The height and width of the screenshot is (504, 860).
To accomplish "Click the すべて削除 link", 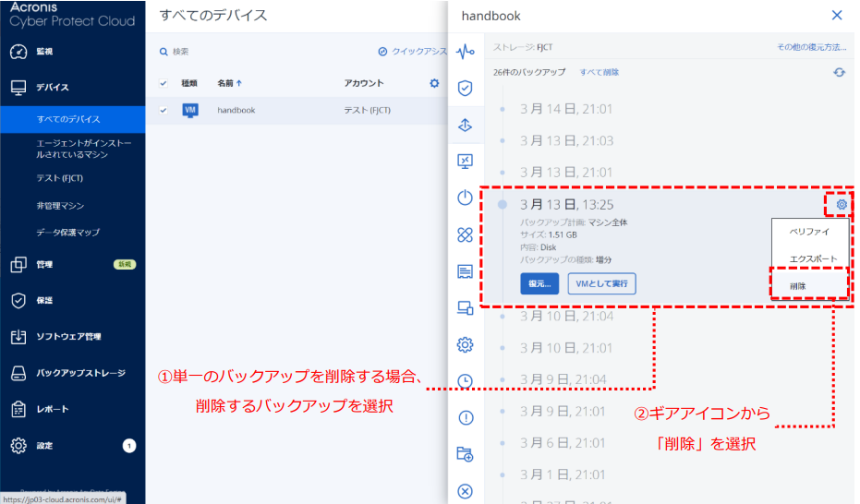I will coord(599,72).
